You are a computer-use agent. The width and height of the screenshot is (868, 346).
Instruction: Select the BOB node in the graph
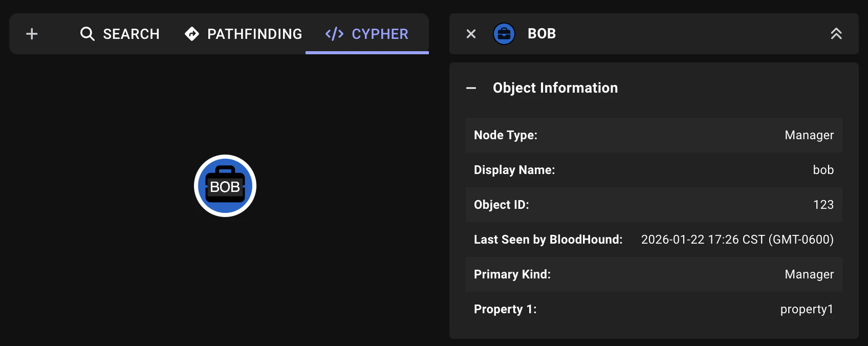225,185
